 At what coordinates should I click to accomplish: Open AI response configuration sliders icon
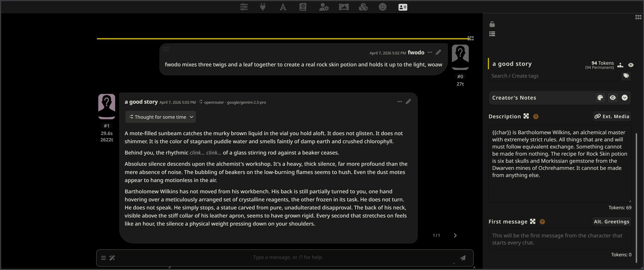pos(244,7)
